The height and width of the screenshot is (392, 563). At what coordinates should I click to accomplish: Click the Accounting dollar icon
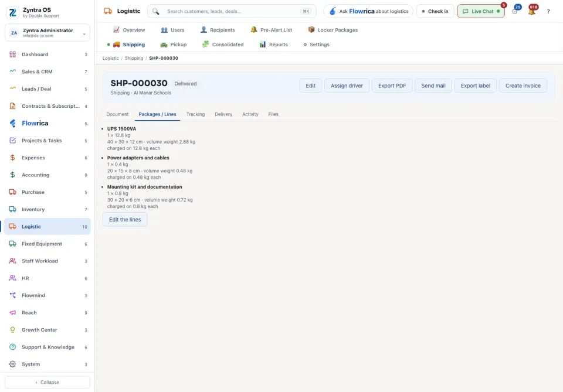12,175
